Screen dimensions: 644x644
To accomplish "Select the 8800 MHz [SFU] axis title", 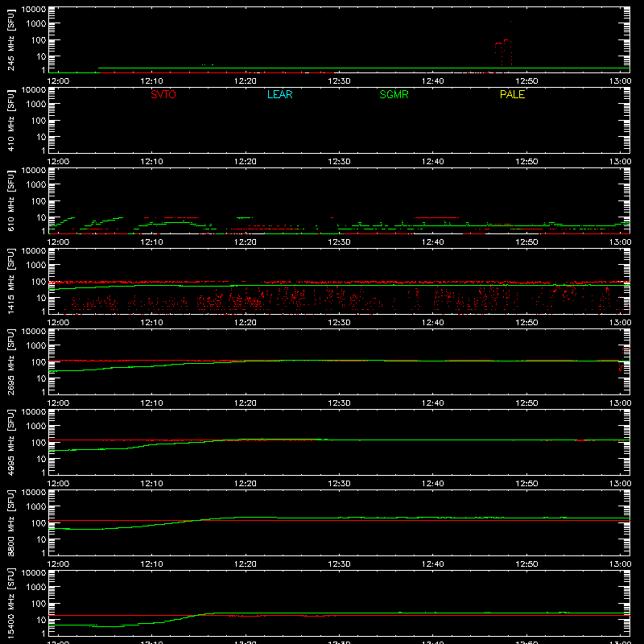I will [10, 522].
